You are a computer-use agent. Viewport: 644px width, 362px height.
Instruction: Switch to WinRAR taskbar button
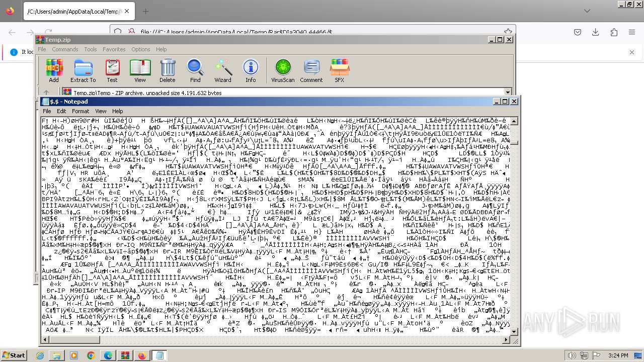(x=125, y=355)
